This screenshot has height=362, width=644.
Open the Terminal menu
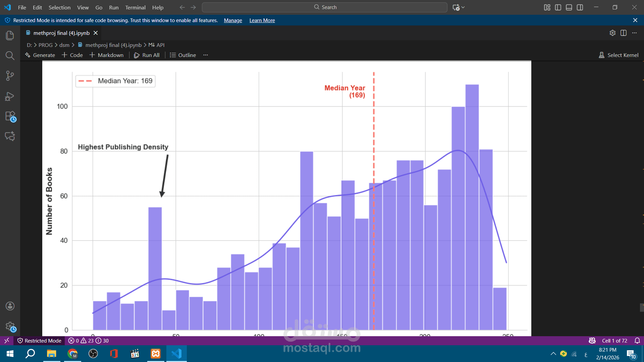click(x=135, y=7)
